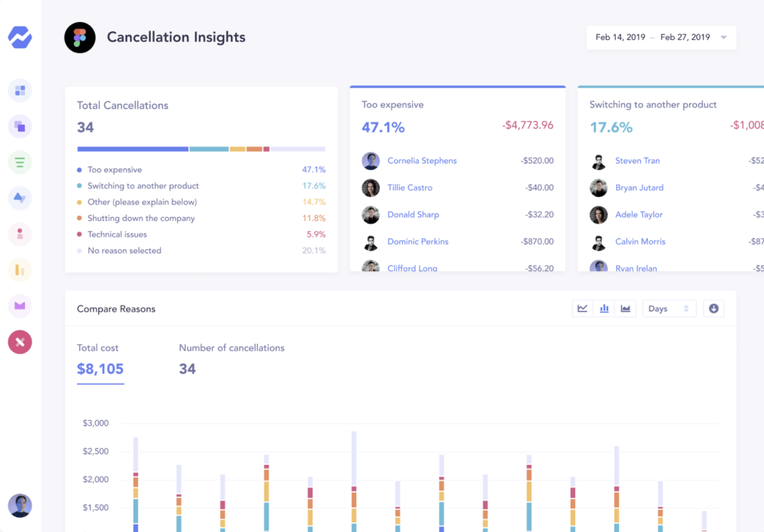
Task: Select the yellow bar chart icon
Action: tap(19, 270)
